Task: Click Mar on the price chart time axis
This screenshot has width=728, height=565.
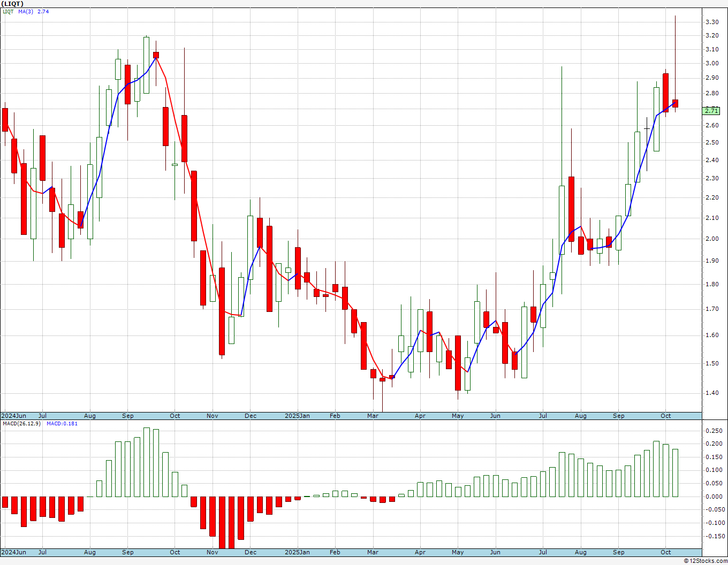Action: pyautogui.click(x=373, y=416)
